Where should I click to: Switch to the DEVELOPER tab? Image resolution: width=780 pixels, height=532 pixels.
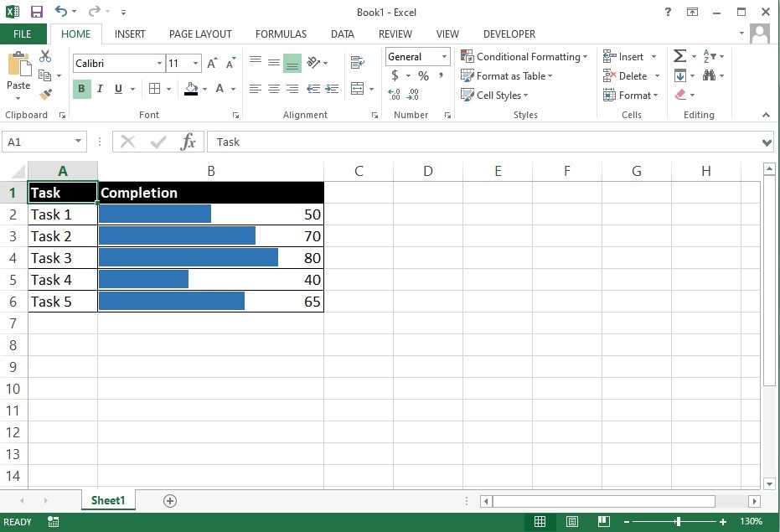509,34
